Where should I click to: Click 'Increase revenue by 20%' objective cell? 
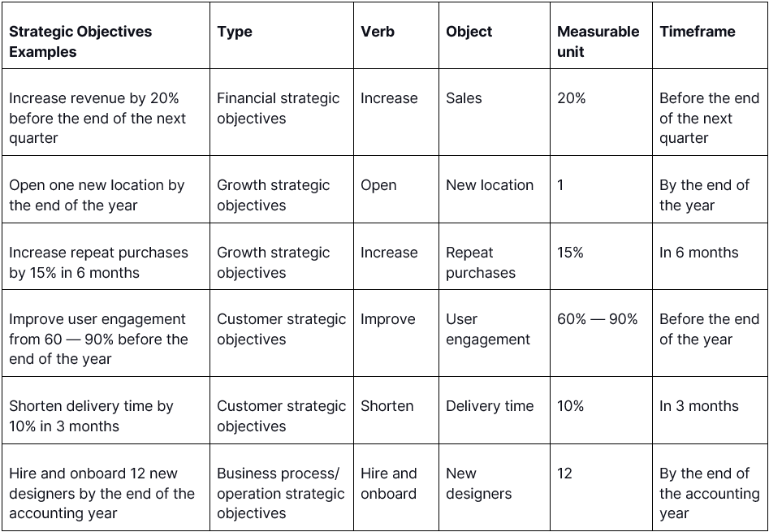[x=106, y=112]
